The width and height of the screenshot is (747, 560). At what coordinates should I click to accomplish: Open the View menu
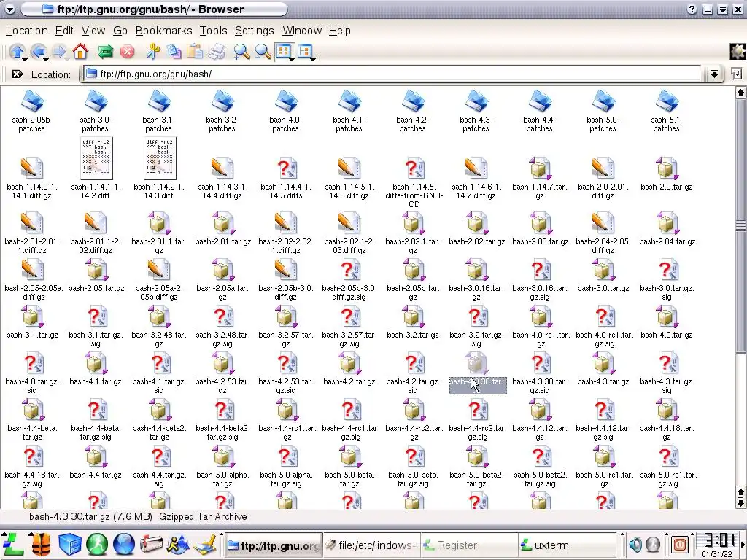pyautogui.click(x=93, y=31)
